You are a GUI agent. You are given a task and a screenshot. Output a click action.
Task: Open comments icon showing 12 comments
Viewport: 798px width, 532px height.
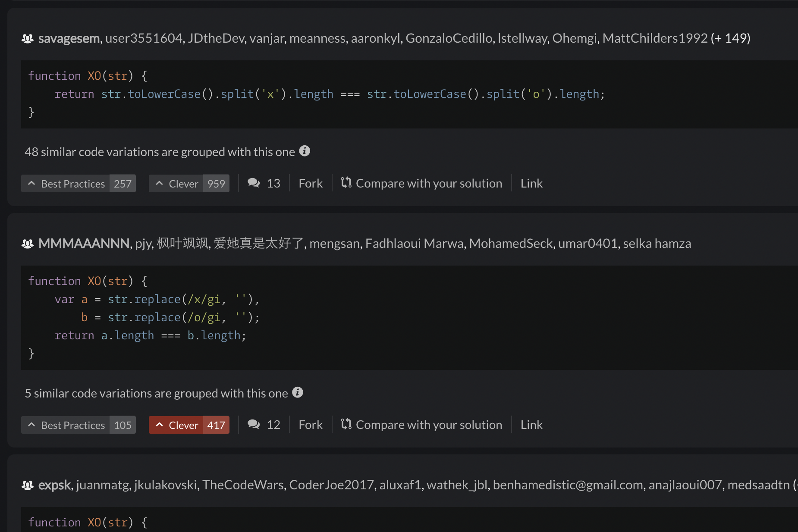point(254,425)
